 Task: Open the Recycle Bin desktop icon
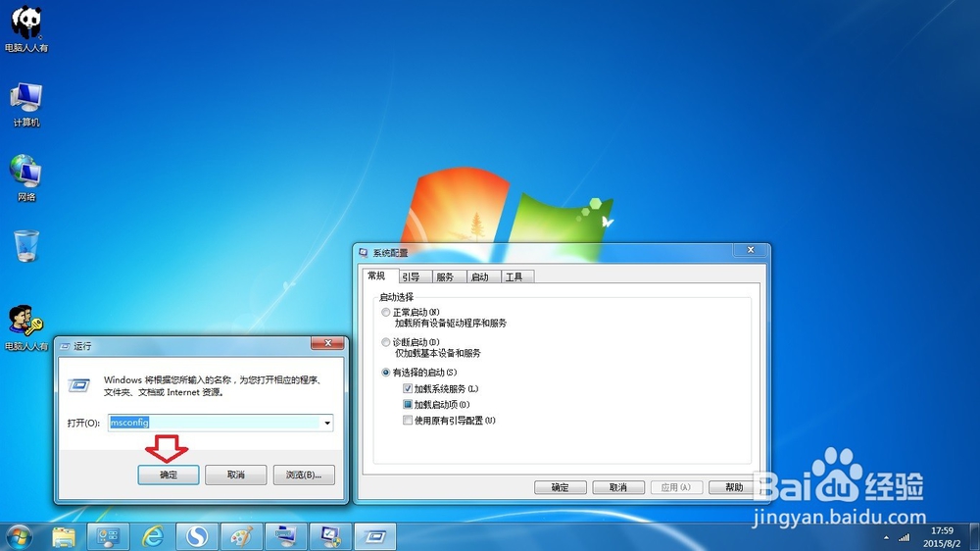pyautogui.click(x=26, y=246)
